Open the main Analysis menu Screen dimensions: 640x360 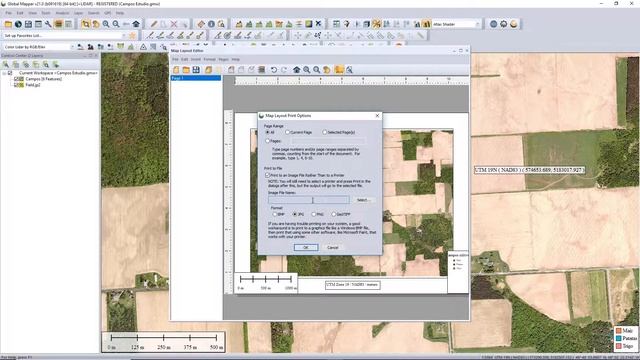coord(62,13)
